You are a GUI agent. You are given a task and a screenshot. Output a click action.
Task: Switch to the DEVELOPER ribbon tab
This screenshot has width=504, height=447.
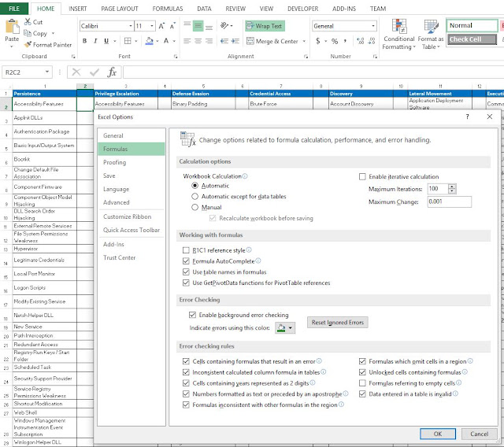pyautogui.click(x=302, y=9)
